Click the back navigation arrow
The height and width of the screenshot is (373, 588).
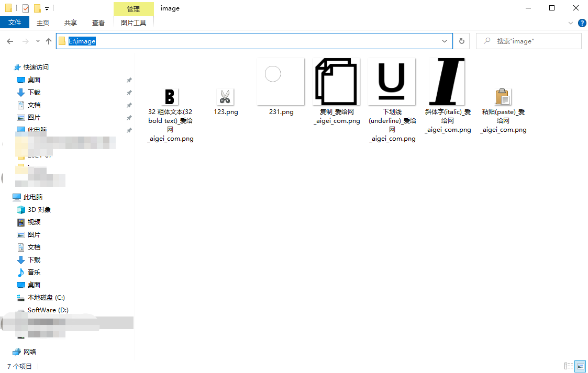click(x=9, y=41)
